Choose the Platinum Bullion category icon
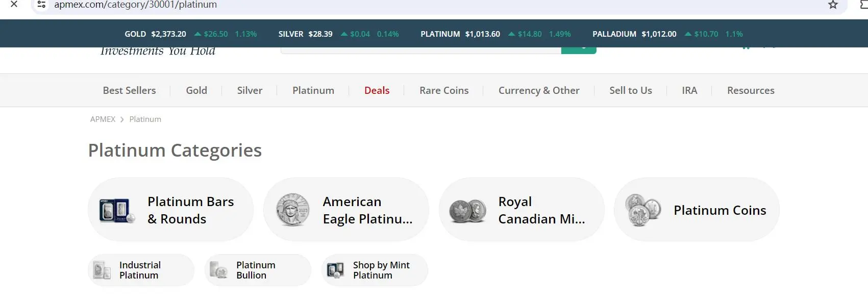 (218, 270)
